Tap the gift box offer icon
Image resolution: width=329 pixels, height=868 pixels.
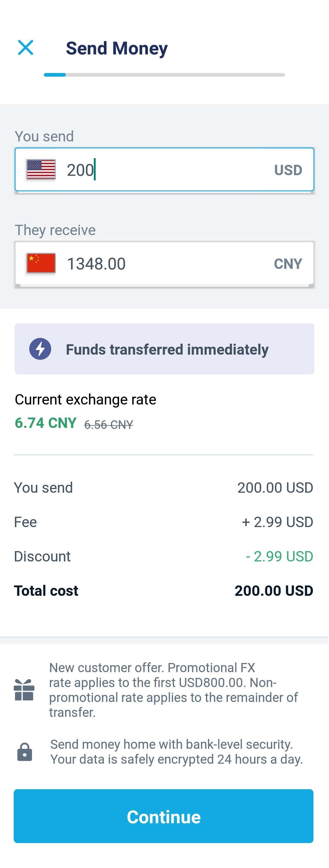[x=24, y=690]
